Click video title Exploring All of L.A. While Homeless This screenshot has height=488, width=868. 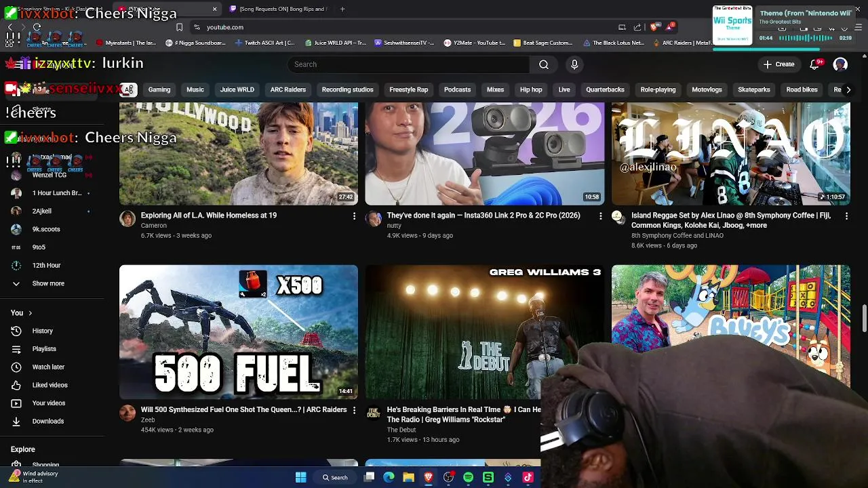click(209, 216)
